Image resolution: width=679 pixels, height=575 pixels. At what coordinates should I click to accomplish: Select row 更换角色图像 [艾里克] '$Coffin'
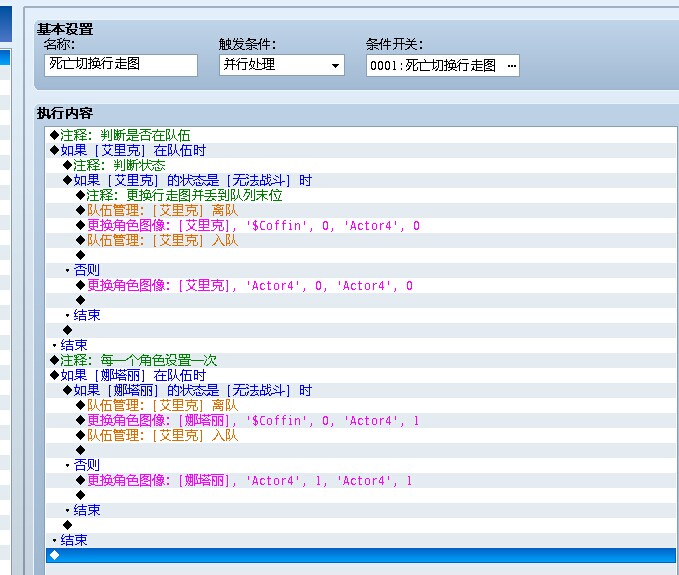361,225
